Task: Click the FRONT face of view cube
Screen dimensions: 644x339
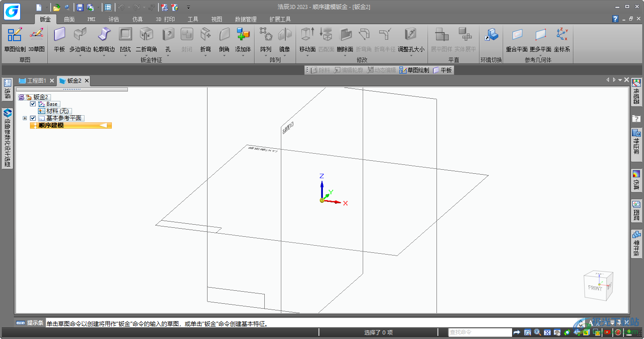Action: pos(595,288)
